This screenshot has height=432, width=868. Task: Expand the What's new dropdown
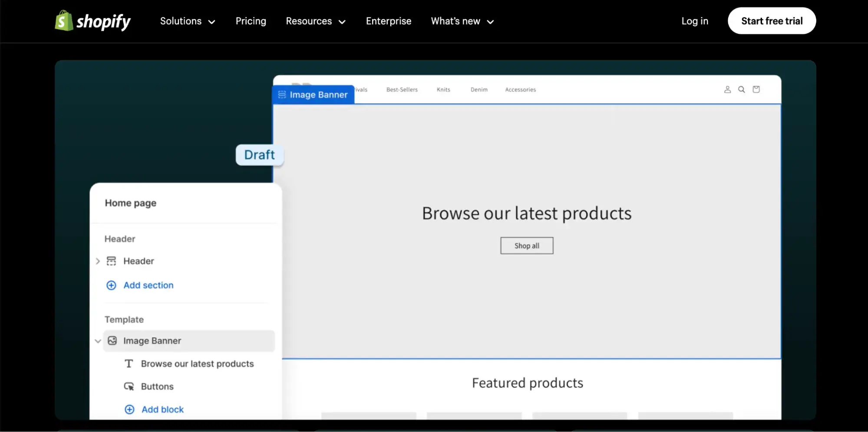tap(462, 21)
